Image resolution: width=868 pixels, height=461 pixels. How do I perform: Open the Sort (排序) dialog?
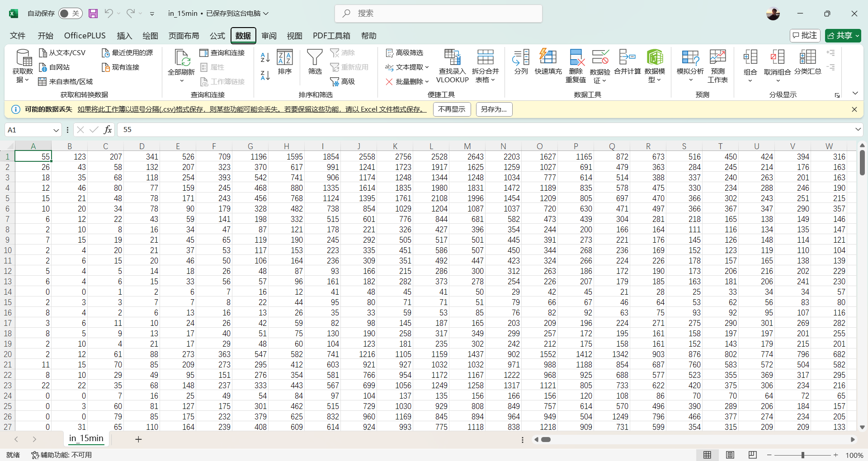(x=285, y=62)
